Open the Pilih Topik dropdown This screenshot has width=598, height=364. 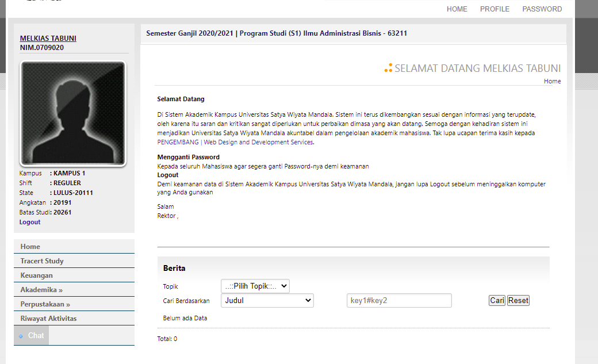[x=255, y=286]
